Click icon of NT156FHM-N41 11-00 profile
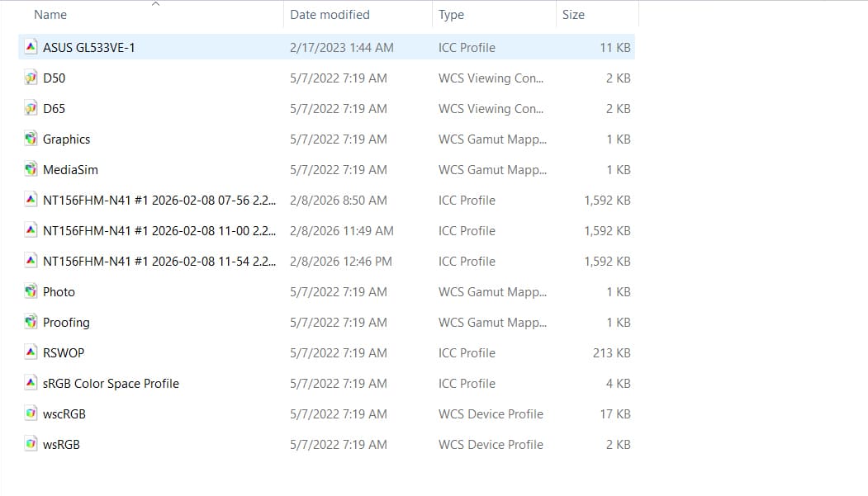Viewport: 868px width, 496px height. pos(31,230)
